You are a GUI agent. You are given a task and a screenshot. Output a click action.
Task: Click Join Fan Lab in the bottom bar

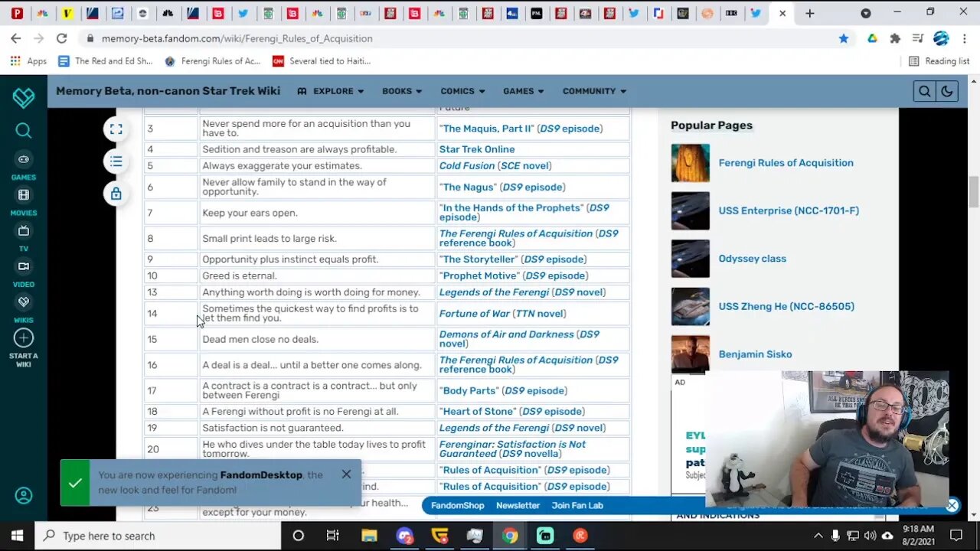[x=577, y=505]
